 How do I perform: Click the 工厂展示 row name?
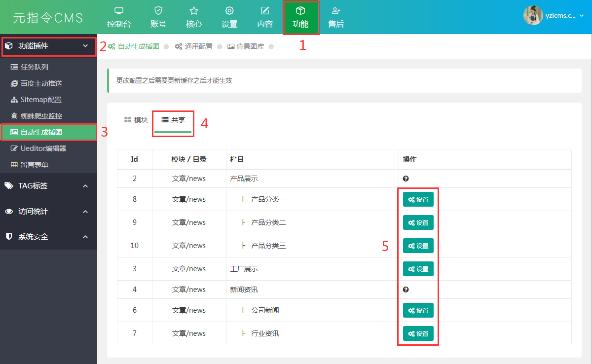(244, 269)
